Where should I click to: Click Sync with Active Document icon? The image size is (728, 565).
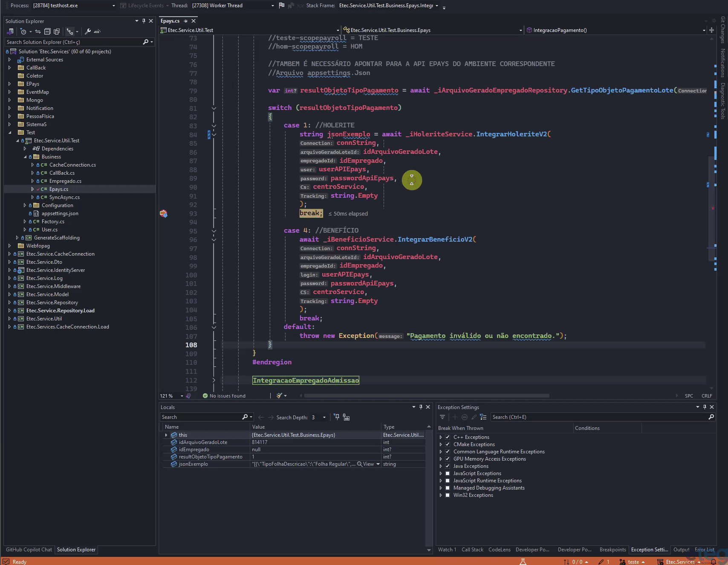[38, 32]
